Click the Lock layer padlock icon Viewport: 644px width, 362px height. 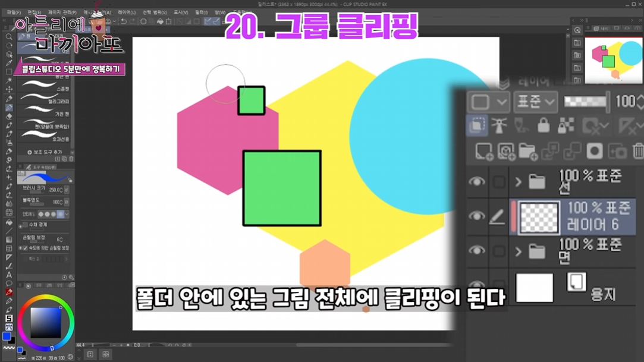544,125
